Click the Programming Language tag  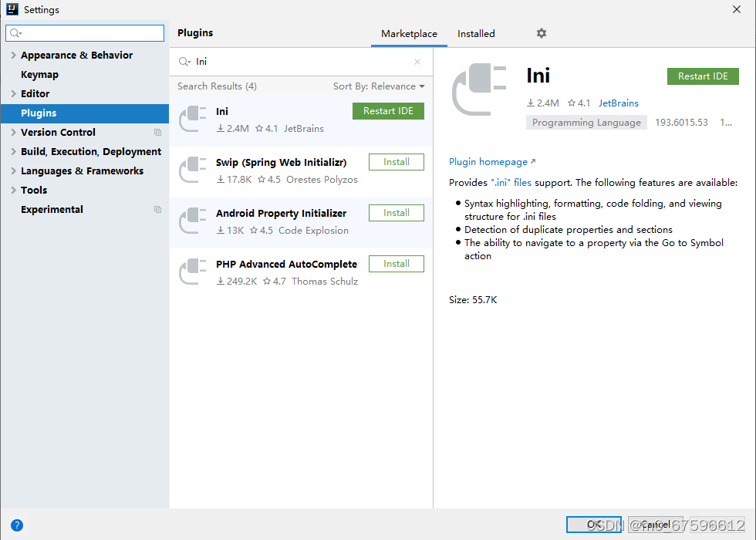pyautogui.click(x=586, y=123)
